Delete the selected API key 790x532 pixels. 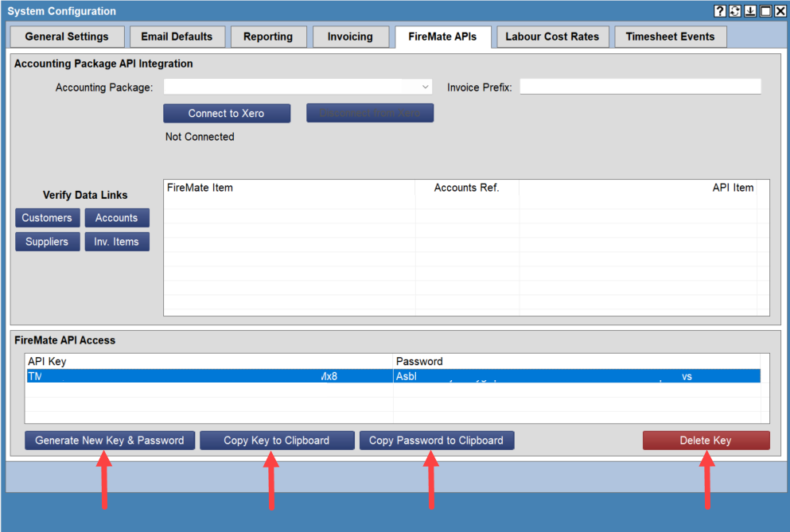pyautogui.click(x=706, y=440)
